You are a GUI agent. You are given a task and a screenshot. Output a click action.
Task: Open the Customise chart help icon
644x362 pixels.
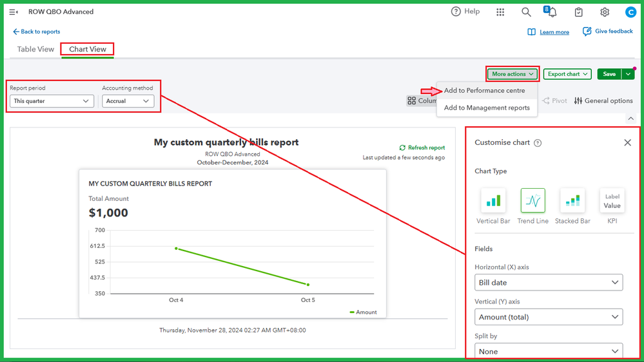538,143
